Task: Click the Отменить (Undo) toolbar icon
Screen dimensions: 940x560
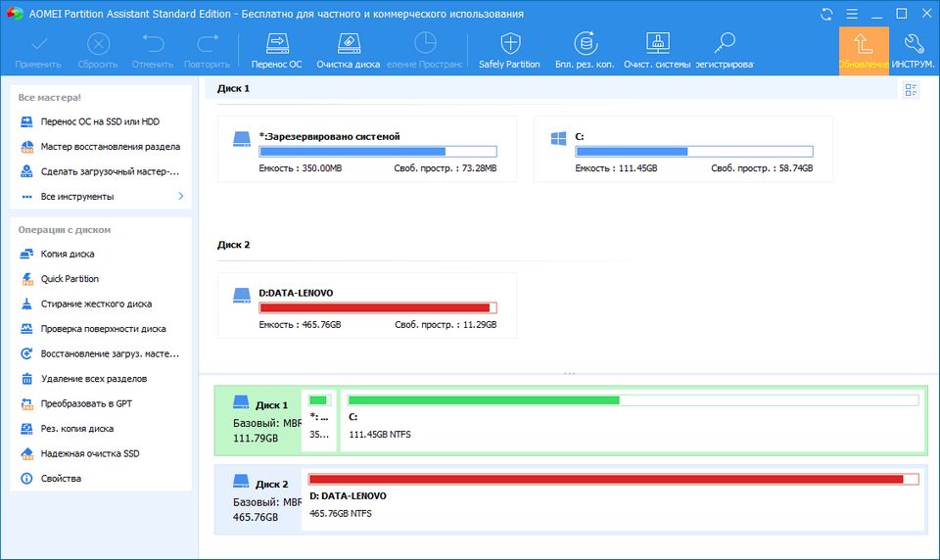Action: pos(153,50)
